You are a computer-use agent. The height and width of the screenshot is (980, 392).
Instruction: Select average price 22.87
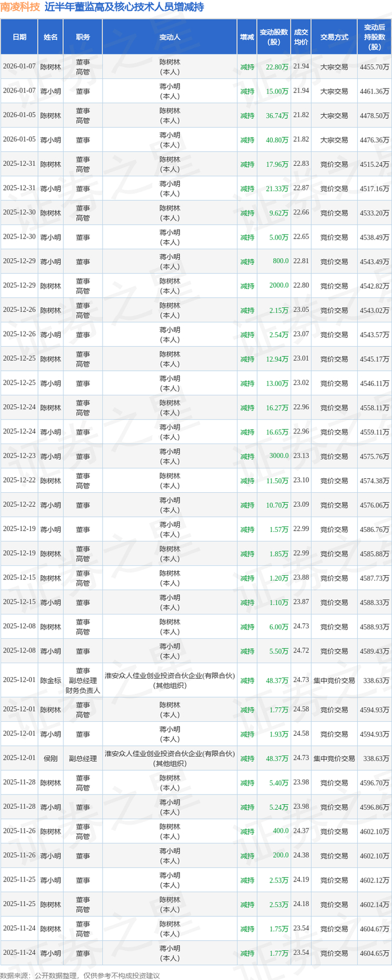pyautogui.click(x=301, y=188)
